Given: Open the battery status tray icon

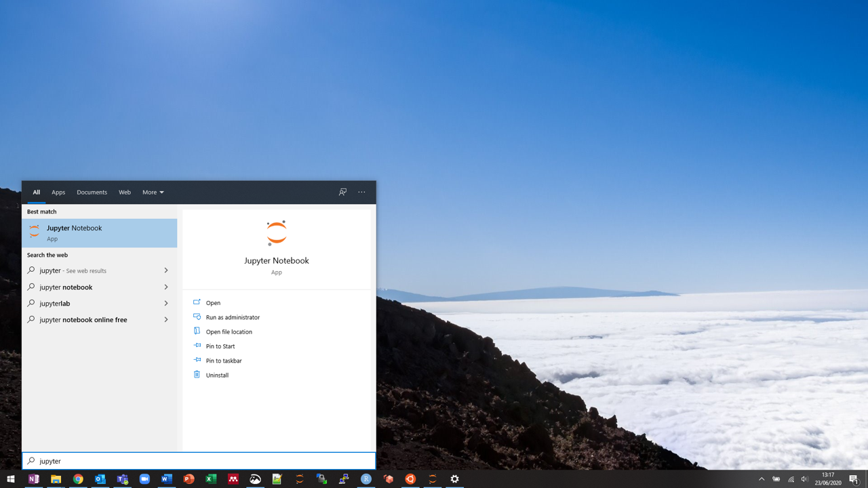Looking at the screenshot, I should click(776, 479).
